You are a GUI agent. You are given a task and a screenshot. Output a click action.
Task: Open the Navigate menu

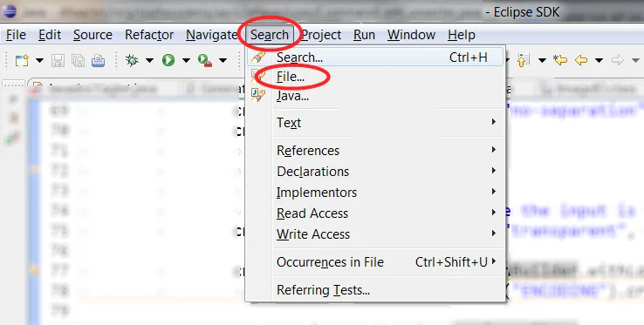pos(211,35)
